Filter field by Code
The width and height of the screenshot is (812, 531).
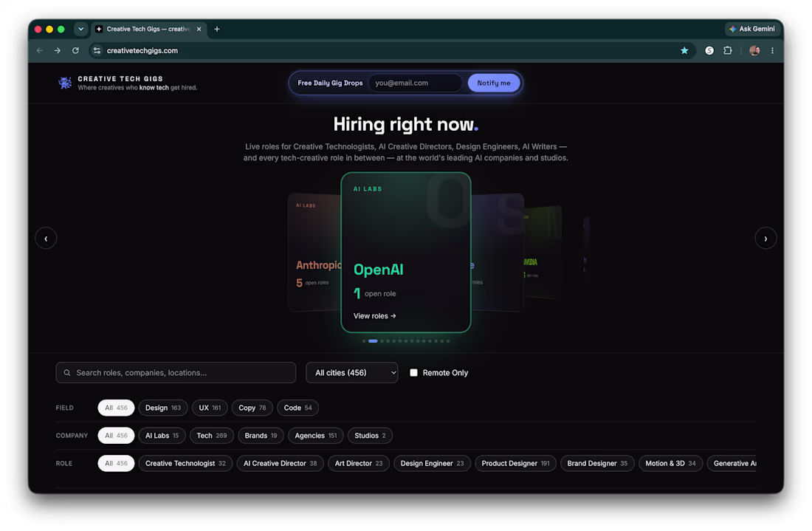[297, 408]
